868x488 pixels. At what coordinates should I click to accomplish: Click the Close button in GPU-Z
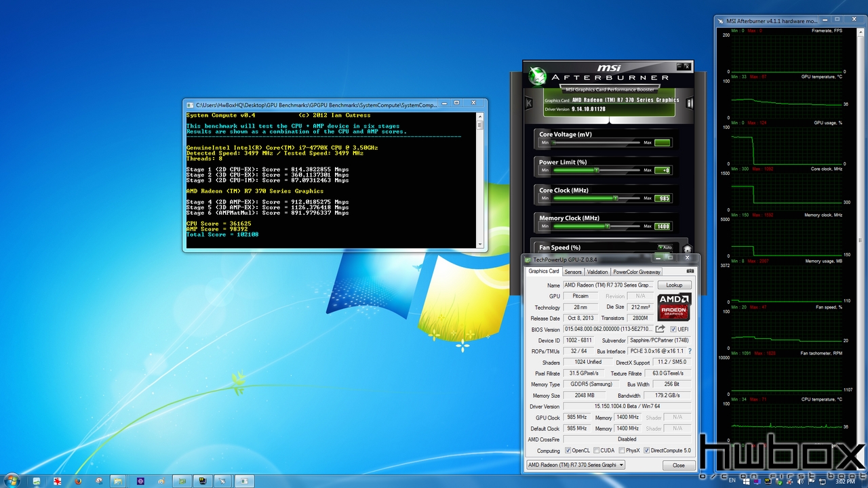(678, 465)
